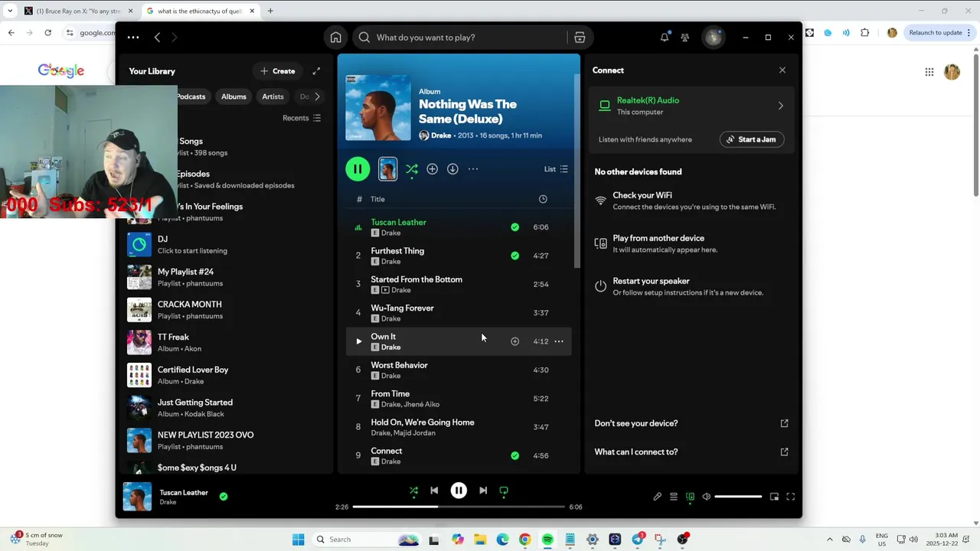Viewport: 980px width, 551px height.
Task: Select Hold On, We're Going Home track
Action: pyautogui.click(x=459, y=427)
